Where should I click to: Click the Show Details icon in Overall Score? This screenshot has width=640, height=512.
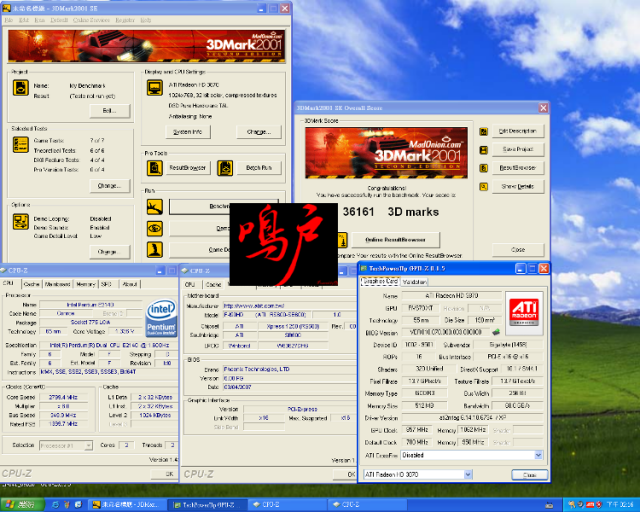pos(483,187)
